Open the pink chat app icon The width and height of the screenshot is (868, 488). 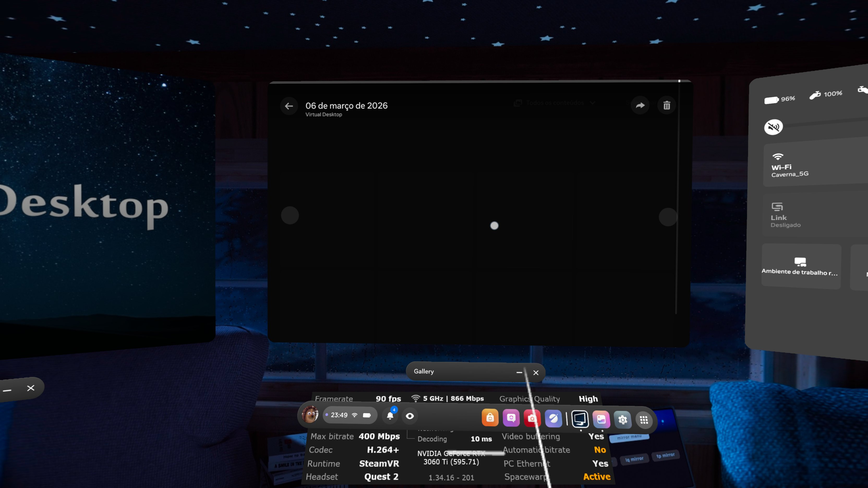click(511, 418)
